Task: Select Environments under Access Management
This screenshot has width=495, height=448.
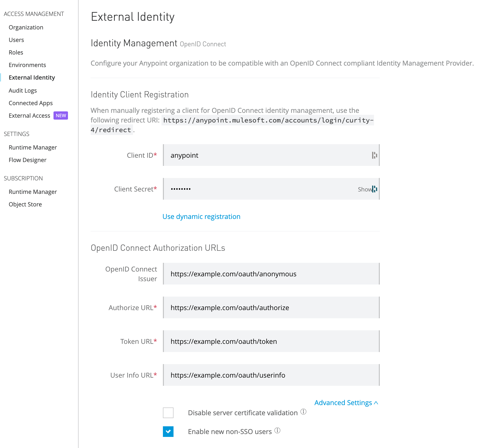Action: (27, 65)
